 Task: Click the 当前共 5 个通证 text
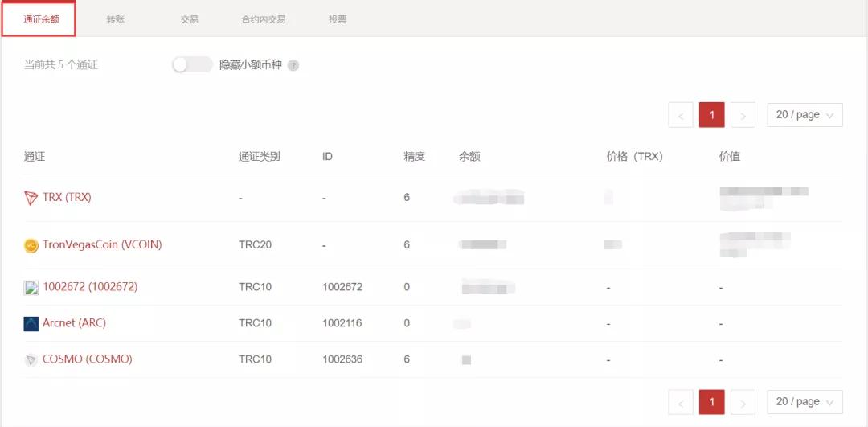coord(61,65)
